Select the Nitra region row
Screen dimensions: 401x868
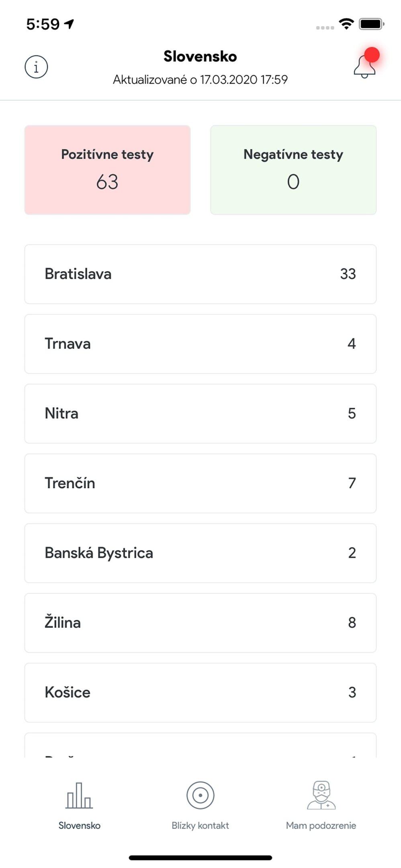200,414
